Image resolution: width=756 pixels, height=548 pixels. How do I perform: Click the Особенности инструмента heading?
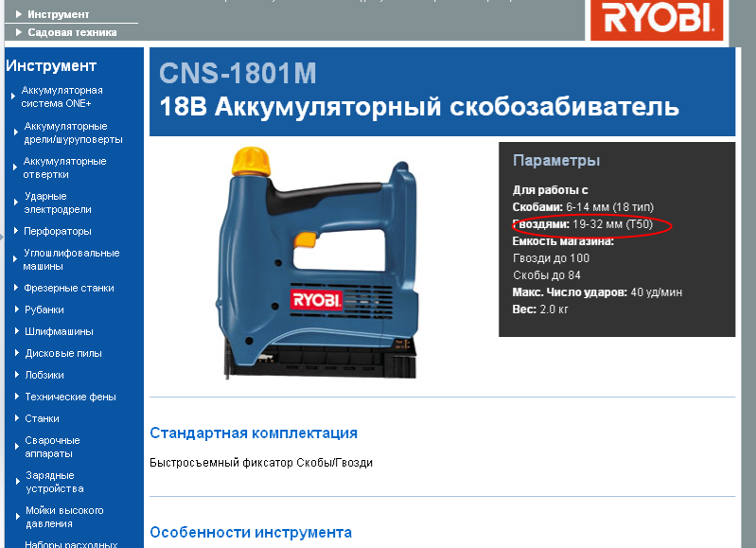click(251, 532)
